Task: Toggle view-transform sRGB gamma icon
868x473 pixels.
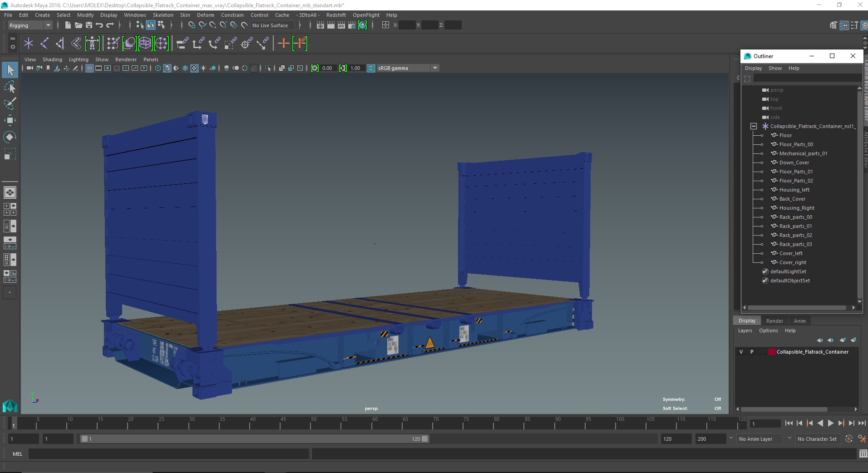Action: [371, 68]
